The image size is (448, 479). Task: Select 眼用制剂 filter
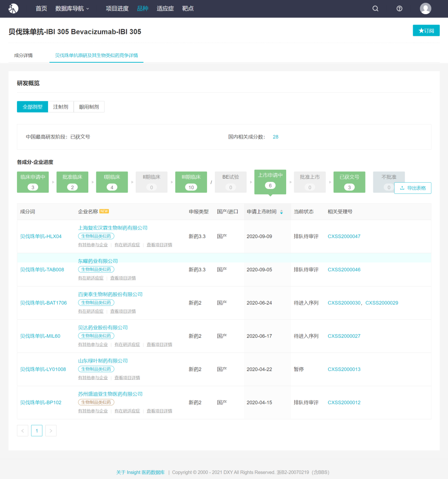[89, 107]
